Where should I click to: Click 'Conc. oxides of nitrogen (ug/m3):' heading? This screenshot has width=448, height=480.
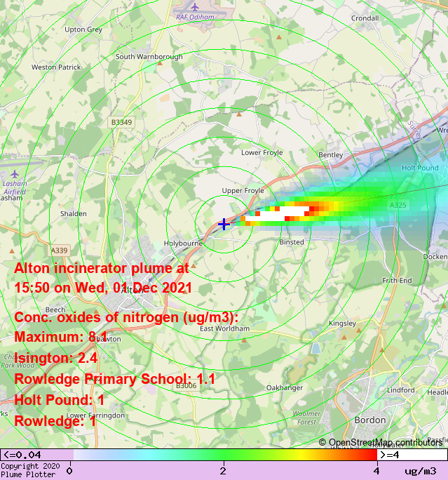click(126, 317)
